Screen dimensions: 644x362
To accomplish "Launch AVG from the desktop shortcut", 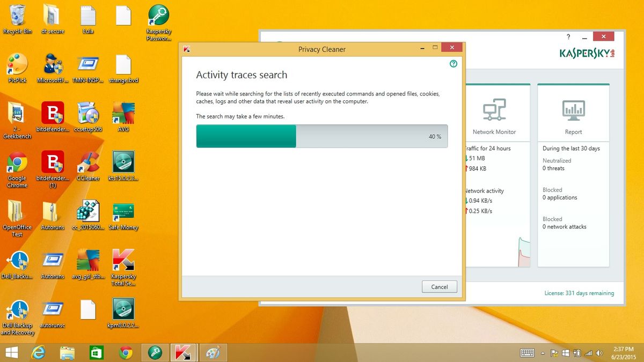I will coord(123,113).
